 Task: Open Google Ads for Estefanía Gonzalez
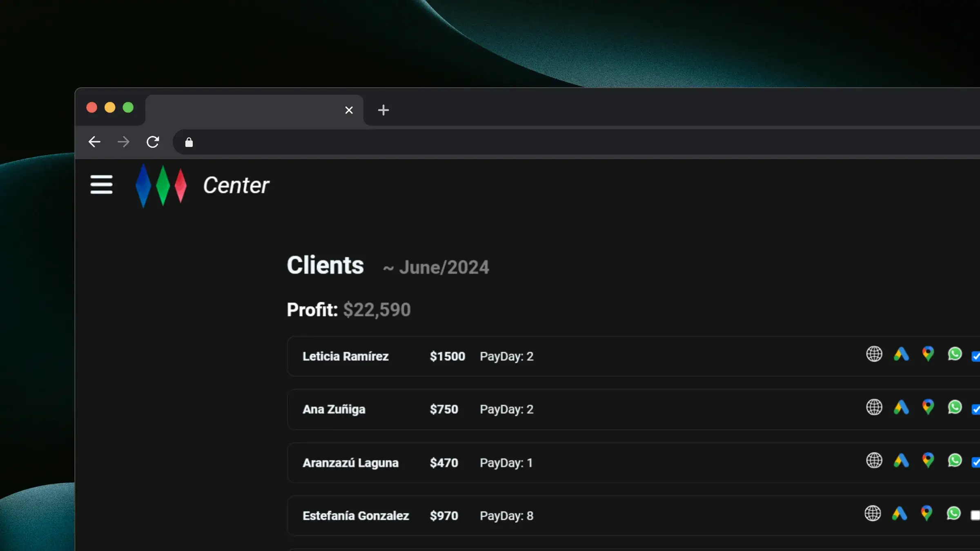pyautogui.click(x=900, y=513)
